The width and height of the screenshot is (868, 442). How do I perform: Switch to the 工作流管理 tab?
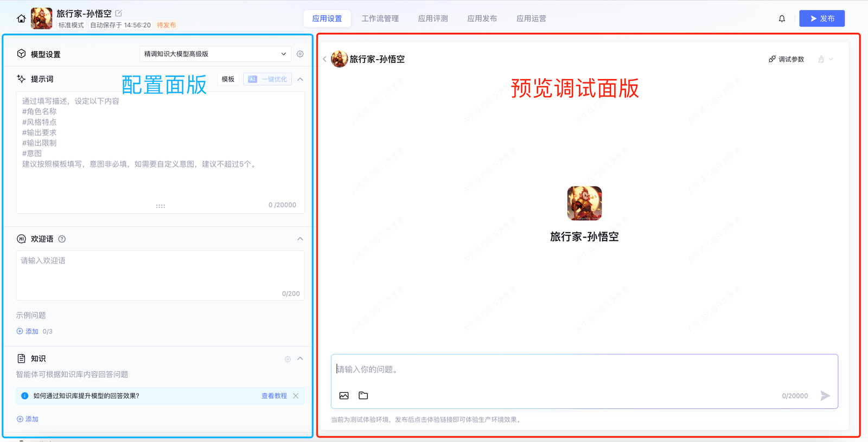[380, 18]
